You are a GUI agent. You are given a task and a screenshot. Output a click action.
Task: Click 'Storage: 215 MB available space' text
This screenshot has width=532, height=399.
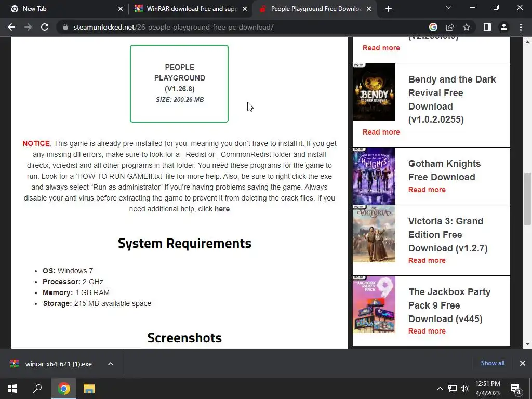[x=97, y=303]
